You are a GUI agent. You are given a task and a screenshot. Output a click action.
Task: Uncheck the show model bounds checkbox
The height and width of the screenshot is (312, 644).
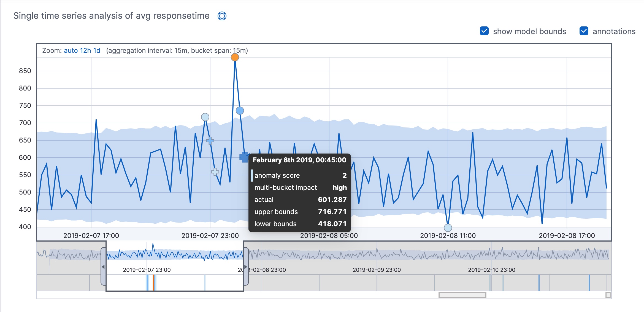[485, 31]
